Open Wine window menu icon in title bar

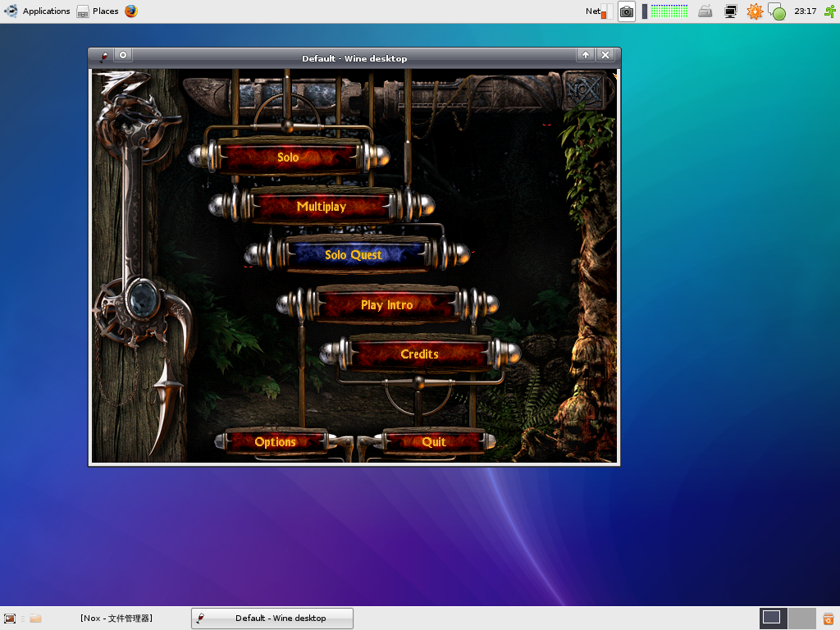click(104, 56)
